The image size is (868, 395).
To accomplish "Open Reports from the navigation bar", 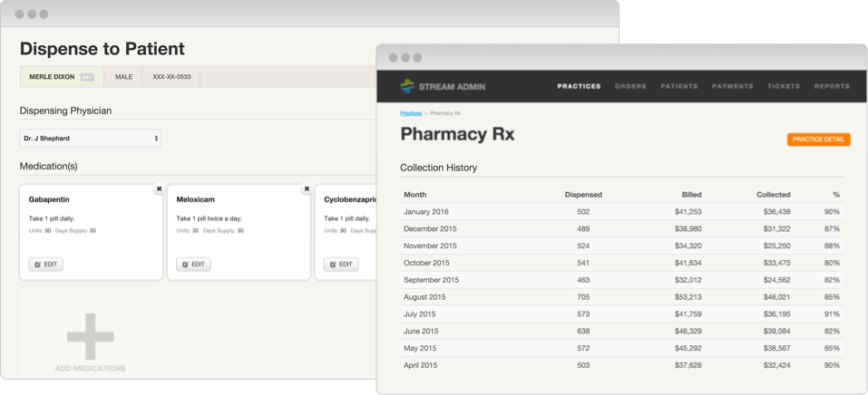I will [x=832, y=86].
